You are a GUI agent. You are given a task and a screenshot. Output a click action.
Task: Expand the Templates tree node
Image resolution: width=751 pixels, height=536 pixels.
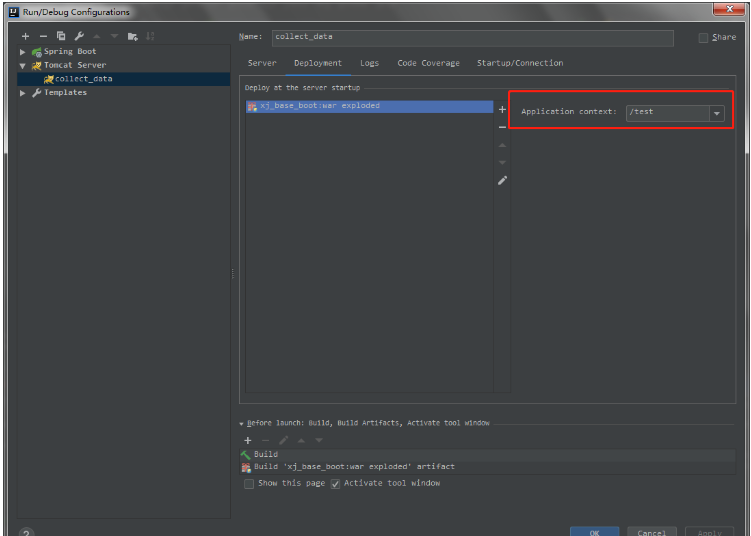(x=23, y=93)
